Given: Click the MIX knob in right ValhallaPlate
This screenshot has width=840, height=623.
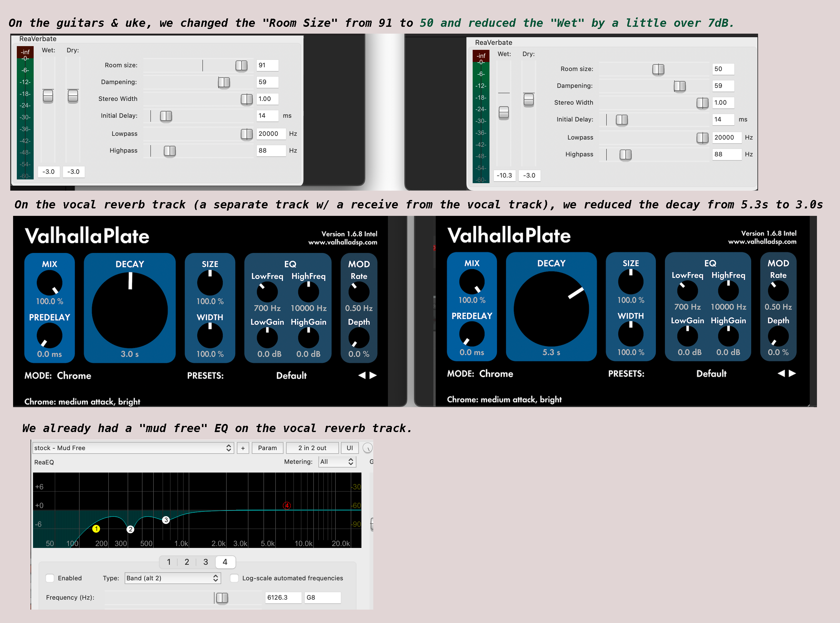Looking at the screenshot, I should [x=472, y=281].
